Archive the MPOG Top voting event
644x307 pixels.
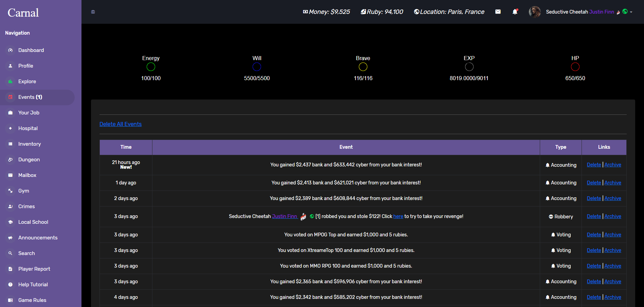click(613, 235)
